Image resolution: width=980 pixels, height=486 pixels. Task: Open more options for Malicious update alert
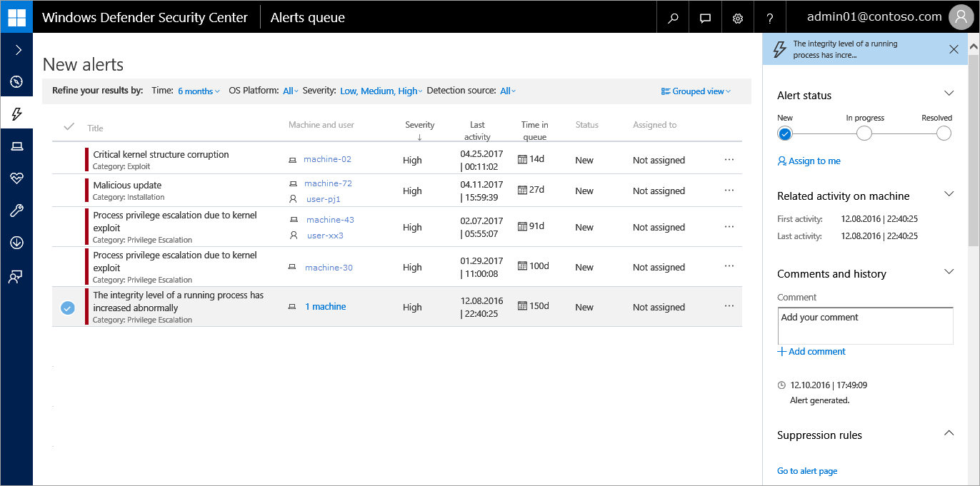729,191
